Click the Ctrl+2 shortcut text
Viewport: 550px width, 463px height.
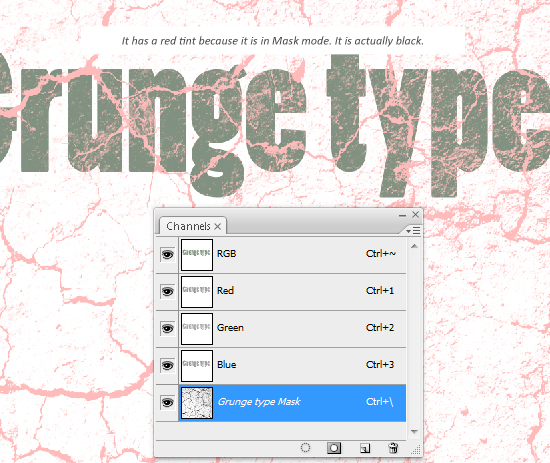coord(380,328)
